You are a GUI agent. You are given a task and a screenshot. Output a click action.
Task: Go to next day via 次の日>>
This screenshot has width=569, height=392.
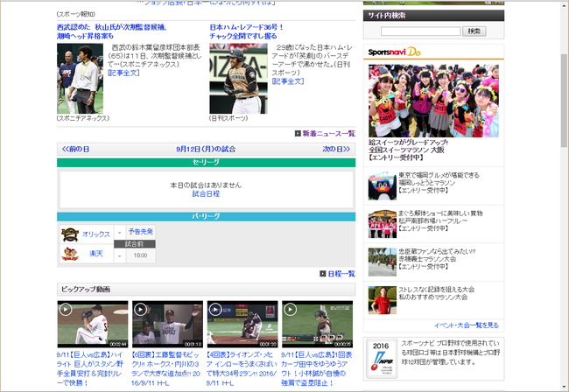[336, 149]
